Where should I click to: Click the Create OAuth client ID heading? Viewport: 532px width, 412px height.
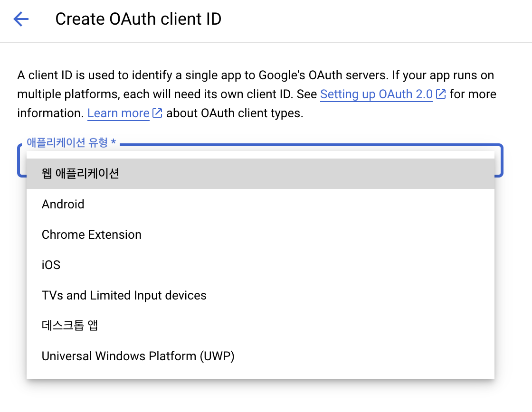pos(138,19)
